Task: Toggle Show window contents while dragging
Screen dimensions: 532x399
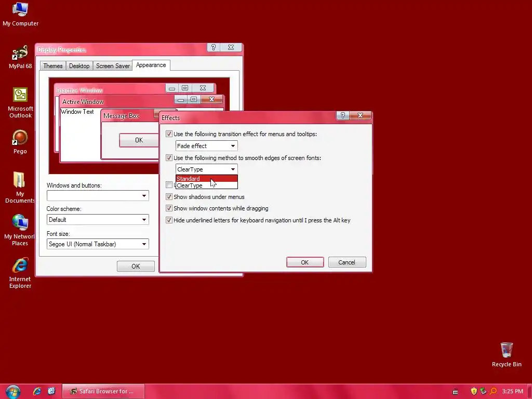Action: (x=169, y=208)
